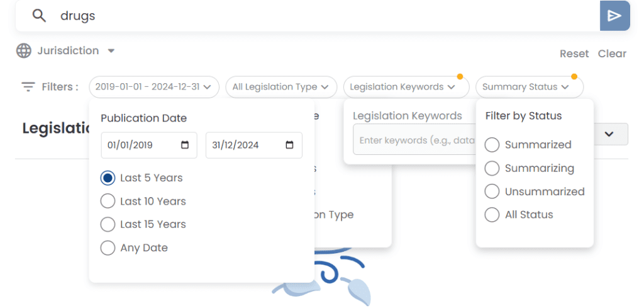The height and width of the screenshot is (308, 644).
Task: Click the Filters lines icon
Action: [28, 87]
